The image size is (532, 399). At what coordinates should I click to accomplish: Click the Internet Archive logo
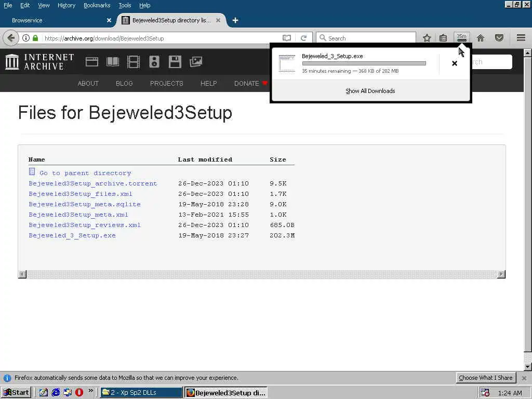pyautogui.click(x=39, y=62)
